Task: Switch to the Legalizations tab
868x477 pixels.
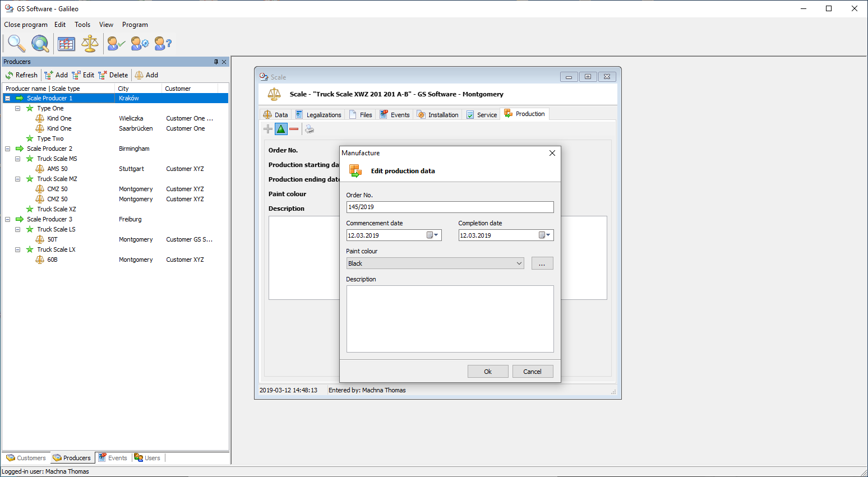Action: (318, 115)
